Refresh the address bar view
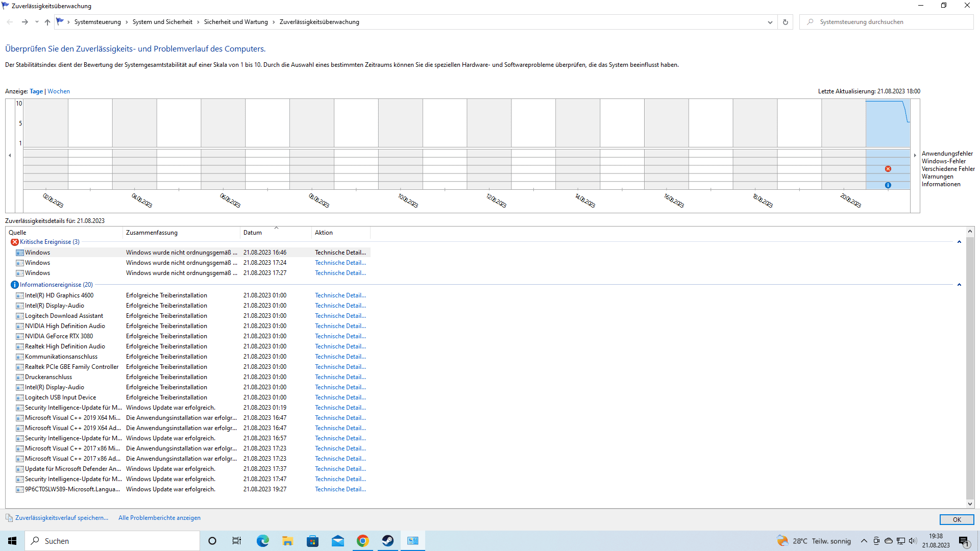This screenshot has width=980, height=551. tap(786, 22)
